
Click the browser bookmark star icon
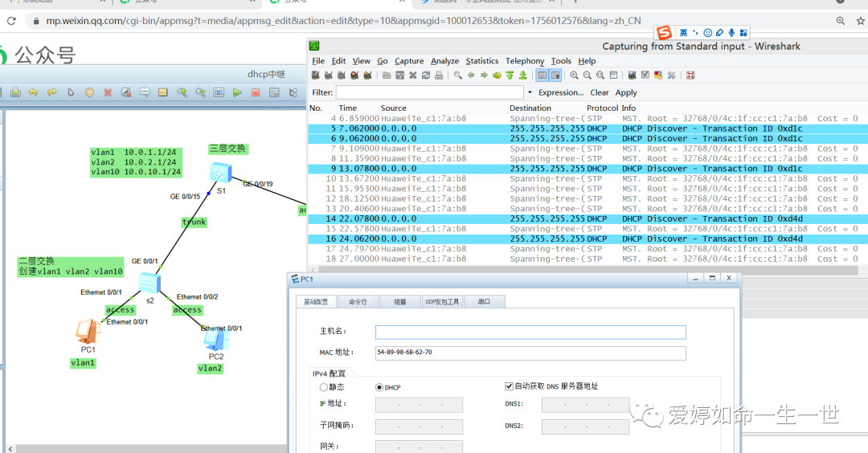pos(861,21)
